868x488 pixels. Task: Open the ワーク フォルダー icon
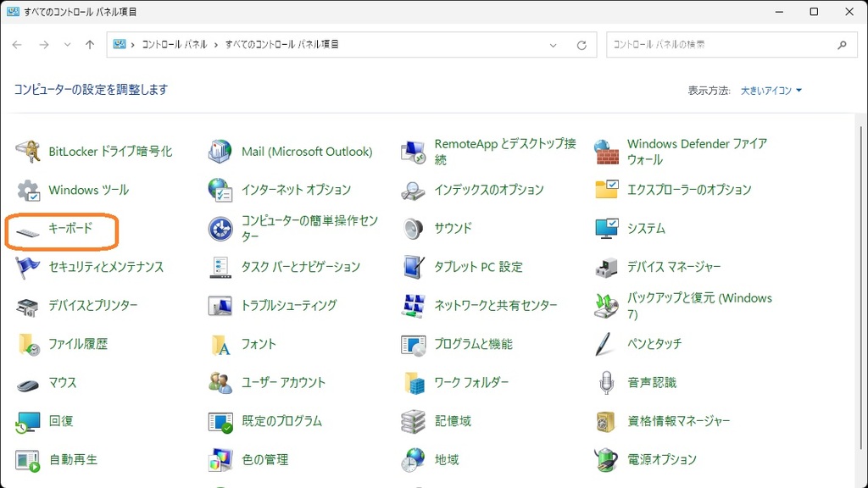click(x=413, y=382)
